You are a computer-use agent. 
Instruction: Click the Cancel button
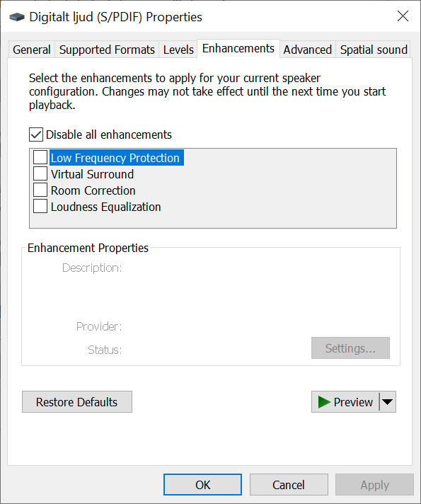pos(289,485)
